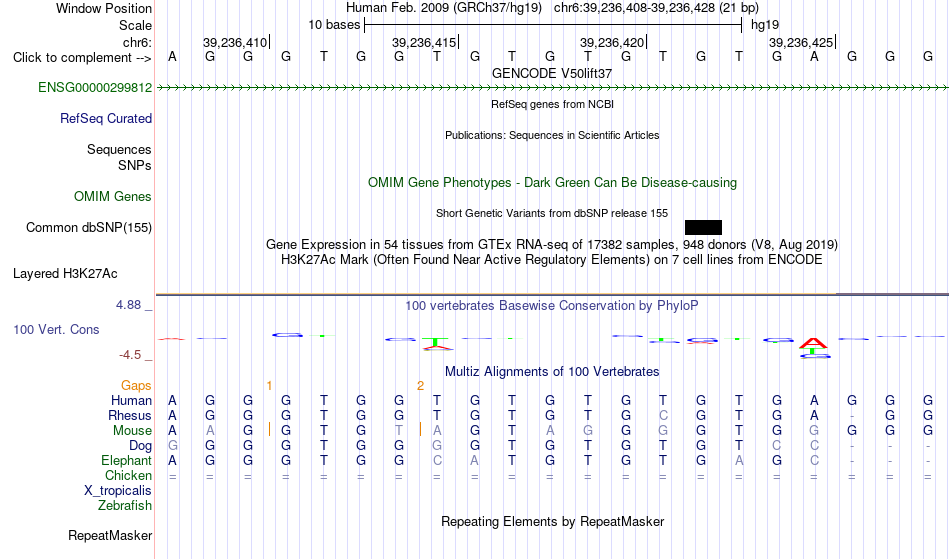Image resolution: width=950 pixels, height=559 pixels.
Task: Click the Window Position label
Action: tap(104, 8)
